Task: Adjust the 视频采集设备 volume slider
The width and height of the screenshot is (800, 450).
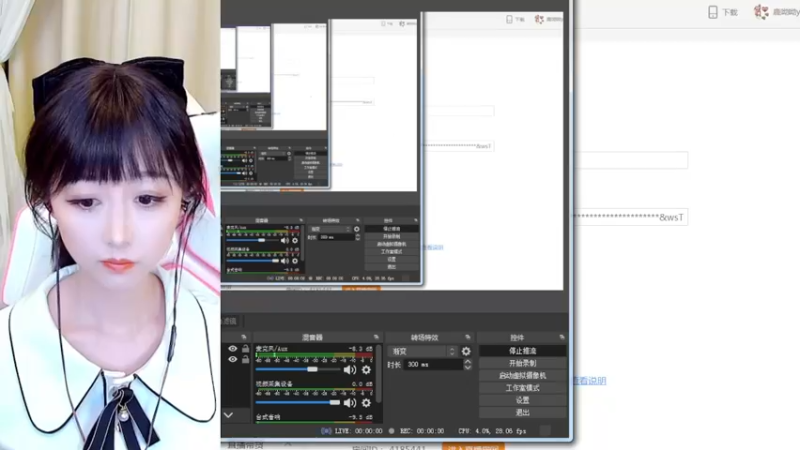Action: coord(298,403)
